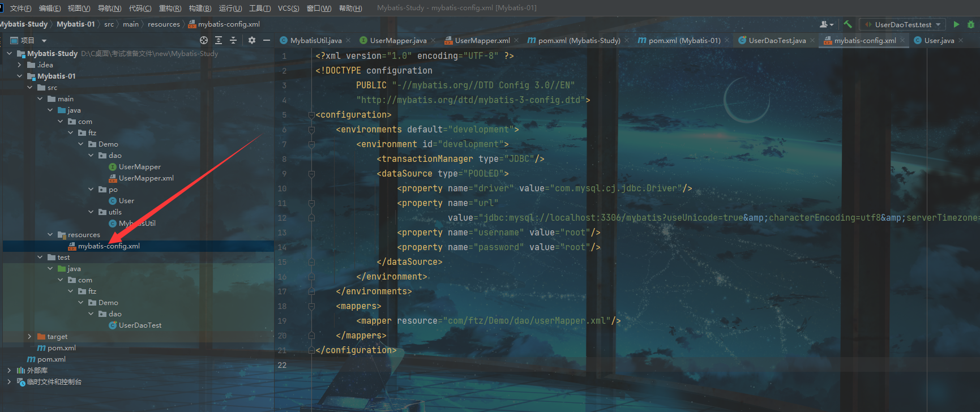This screenshot has width=980, height=412.
Task: Open the 文件(F) menu
Action: pyautogui.click(x=20, y=8)
